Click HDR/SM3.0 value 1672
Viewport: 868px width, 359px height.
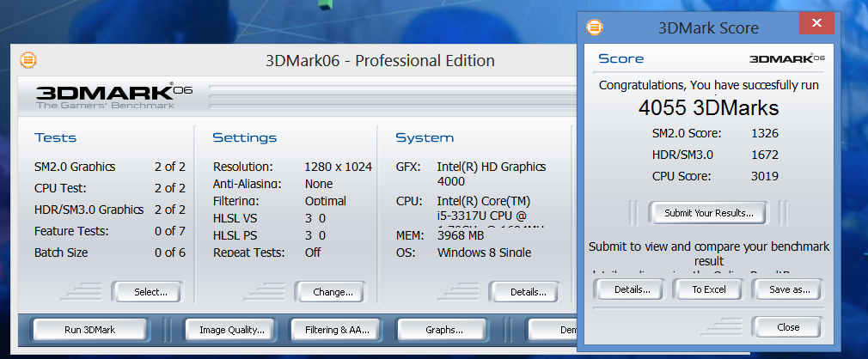765,155
